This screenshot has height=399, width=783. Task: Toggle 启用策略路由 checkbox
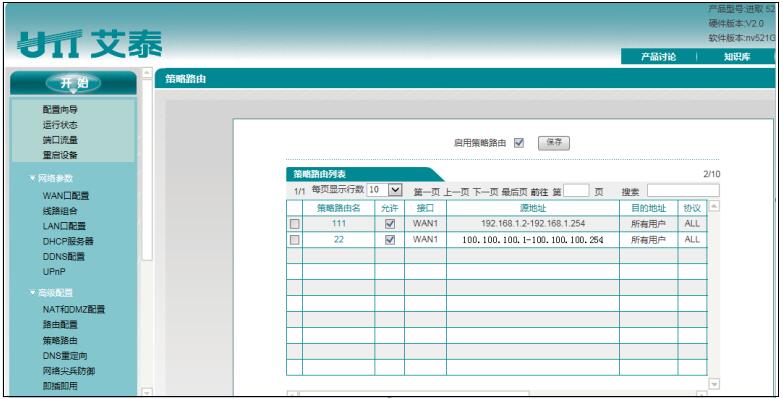[x=519, y=143]
